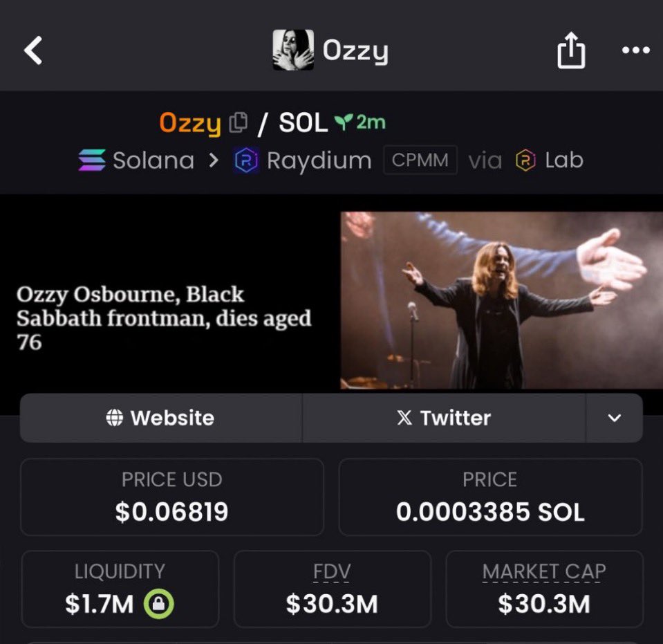This screenshot has width=663, height=644.
Task: Copy the Ozzy token address icon
Action: (x=238, y=122)
